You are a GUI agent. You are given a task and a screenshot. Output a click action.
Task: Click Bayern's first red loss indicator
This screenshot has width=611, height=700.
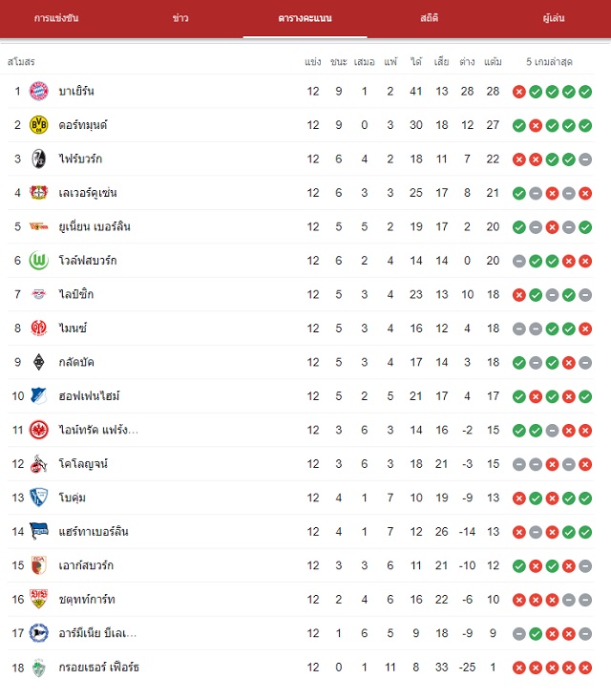click(519, 92)
